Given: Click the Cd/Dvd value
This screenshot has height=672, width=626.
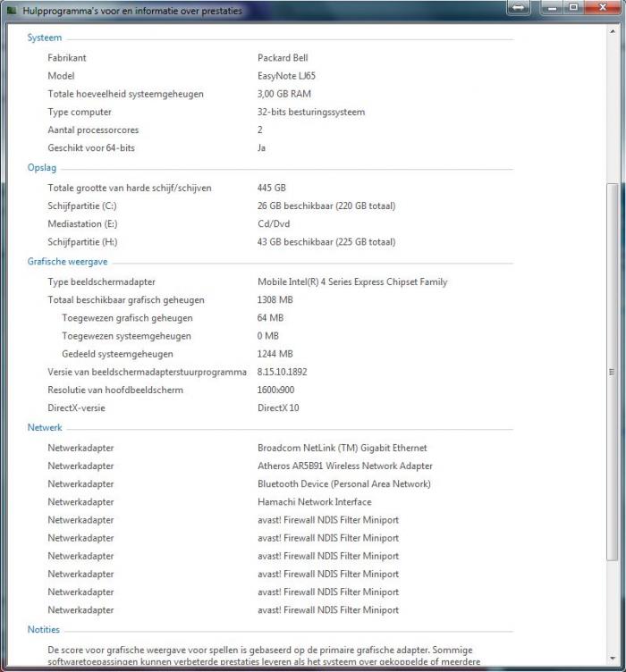Looking at the screenshot, I should (274, 223).
